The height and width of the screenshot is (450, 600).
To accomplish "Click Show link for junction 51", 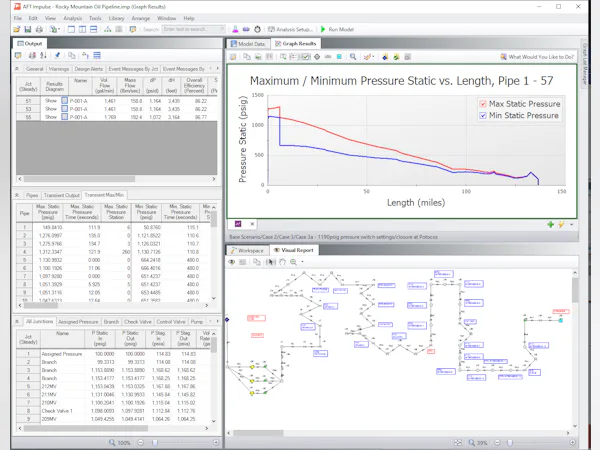I will [51, 101].
